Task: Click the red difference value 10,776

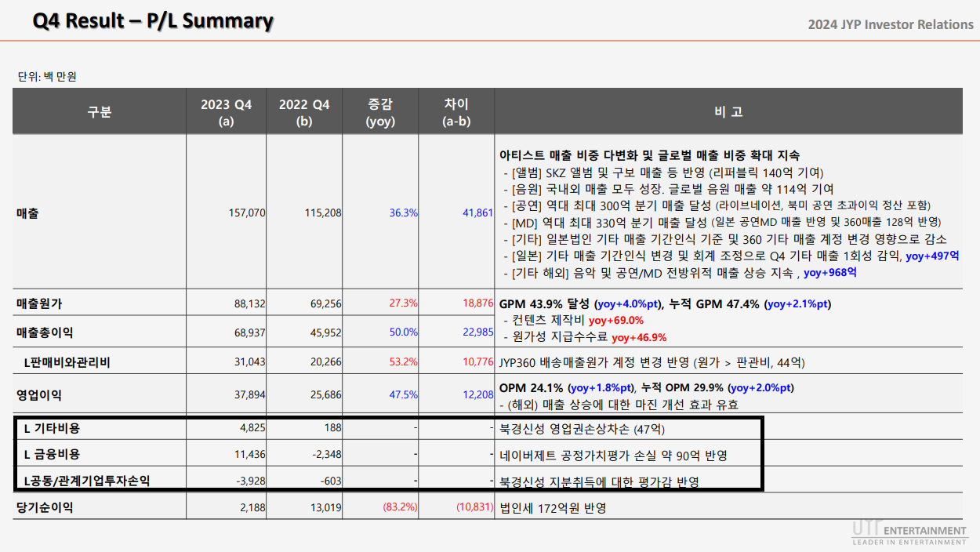Action: click(x=478, y=362)
